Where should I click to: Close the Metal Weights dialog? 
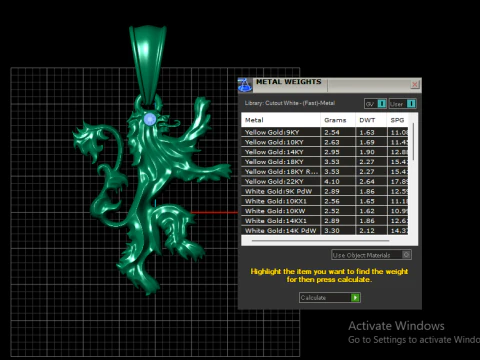click(x=415, y=84)
